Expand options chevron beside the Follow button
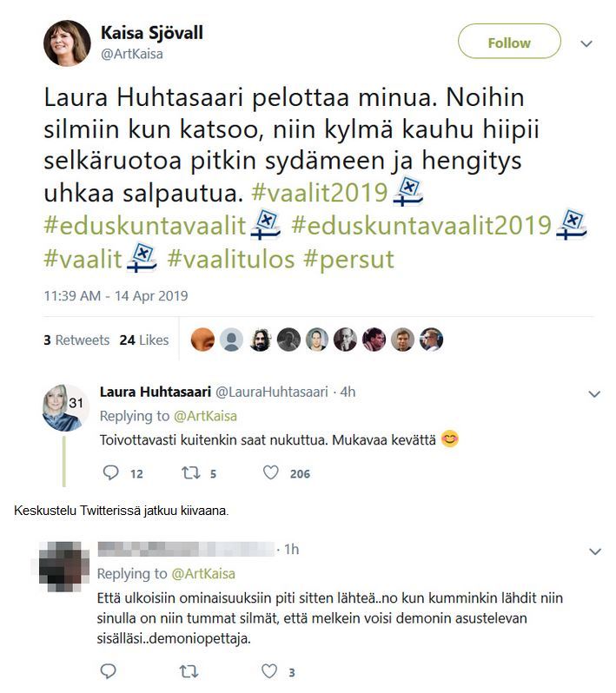The height and width of the screenshot is (693, 616). [586, 43]
